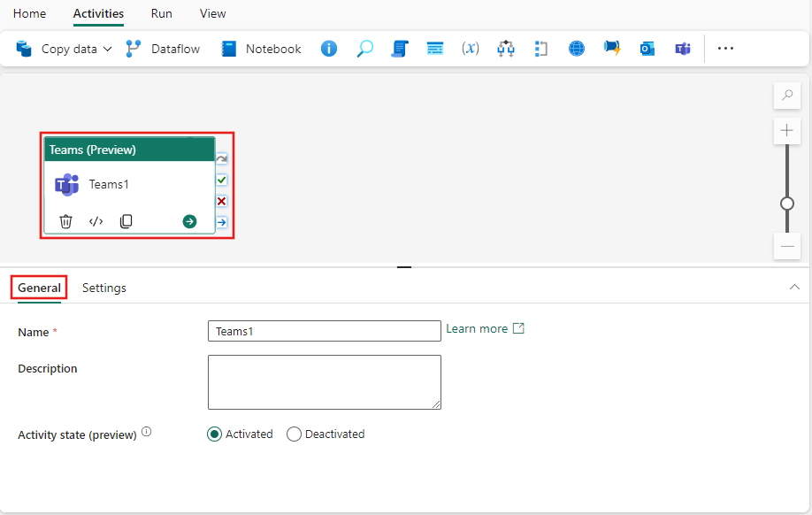Screen dimensions: 812x515
Task: Click the Name input field
Action: [x=324, y=331]
